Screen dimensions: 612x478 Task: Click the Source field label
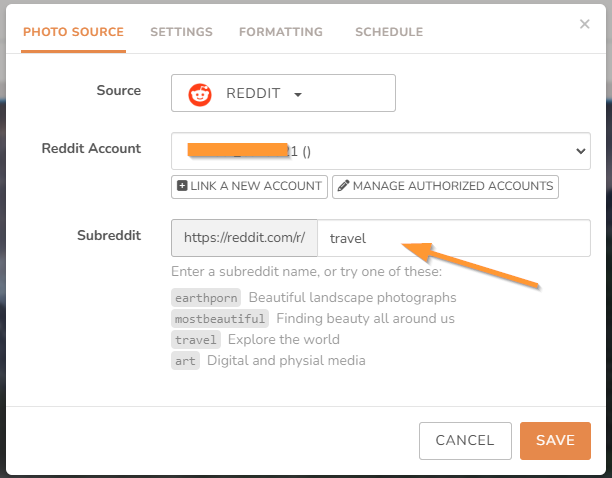click(x=119, y=91)
